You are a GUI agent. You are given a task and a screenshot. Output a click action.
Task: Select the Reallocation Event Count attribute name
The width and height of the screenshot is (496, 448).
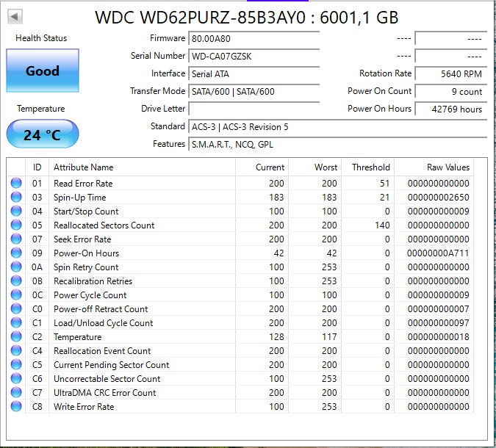point(102,351)
